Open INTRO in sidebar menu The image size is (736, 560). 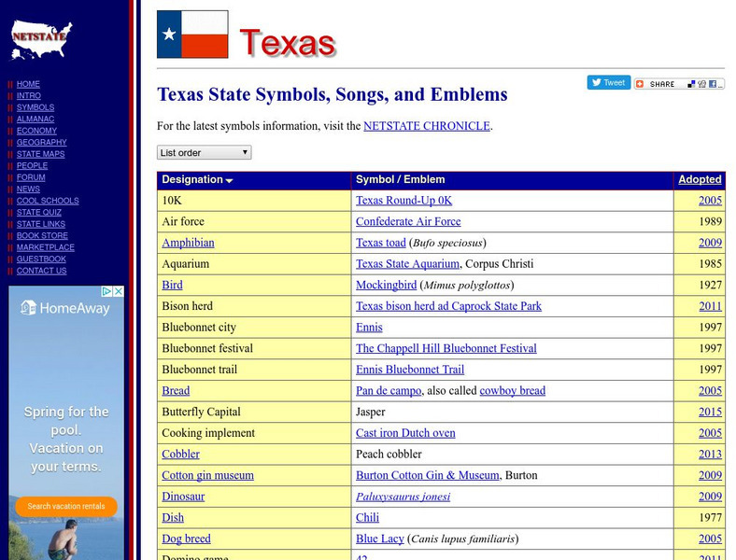point(29,96)
